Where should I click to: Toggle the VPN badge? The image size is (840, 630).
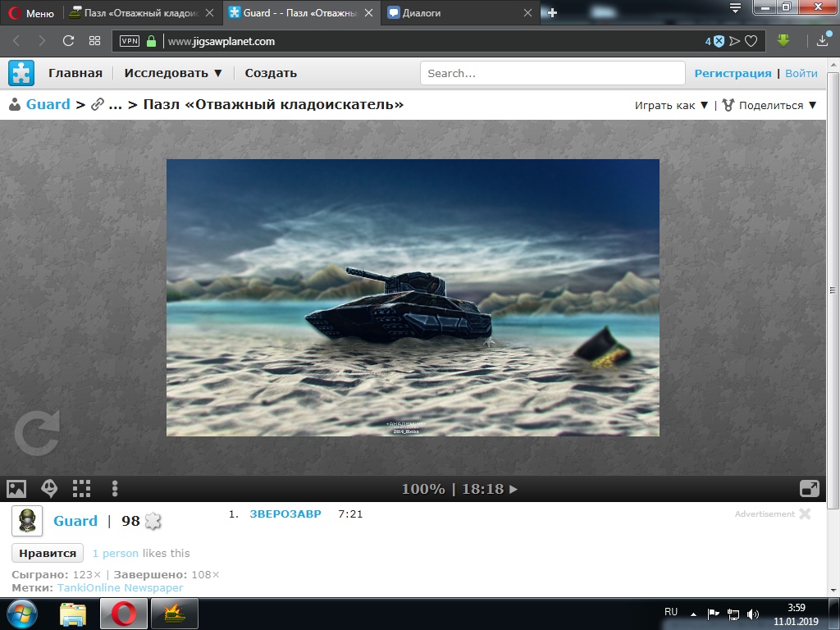pos(129,41)
